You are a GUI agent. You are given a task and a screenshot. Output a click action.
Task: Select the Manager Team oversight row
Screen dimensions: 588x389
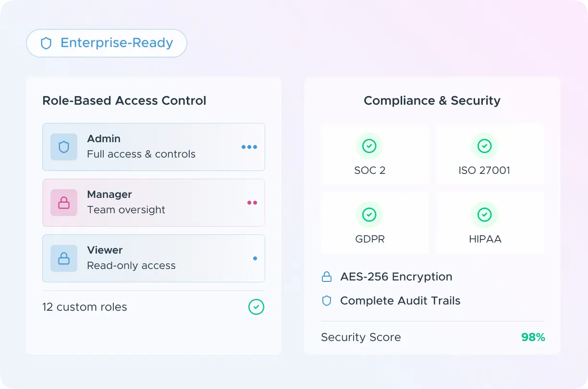pos(154,203)
